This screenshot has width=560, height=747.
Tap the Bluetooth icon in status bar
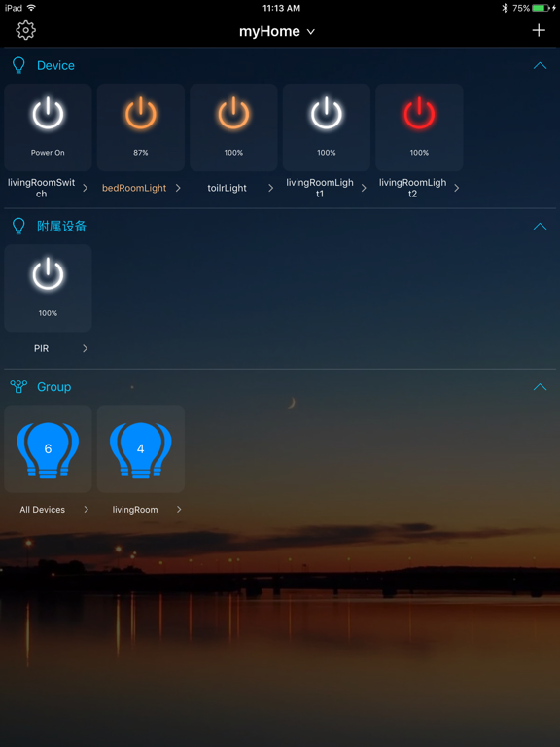pos(506,8)
